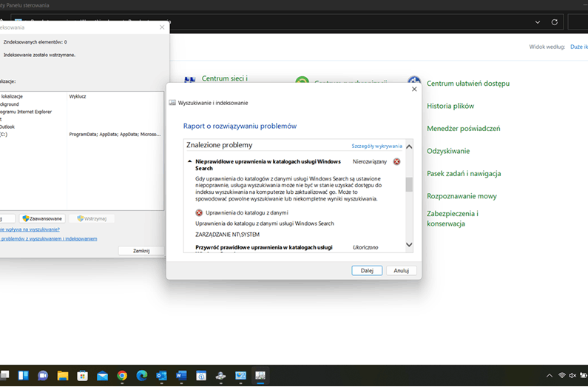Viewport: 588px width, 387px height.
Task: Refresh the Control Panel window
Action: pyautogui.click(x=554, y=22)
